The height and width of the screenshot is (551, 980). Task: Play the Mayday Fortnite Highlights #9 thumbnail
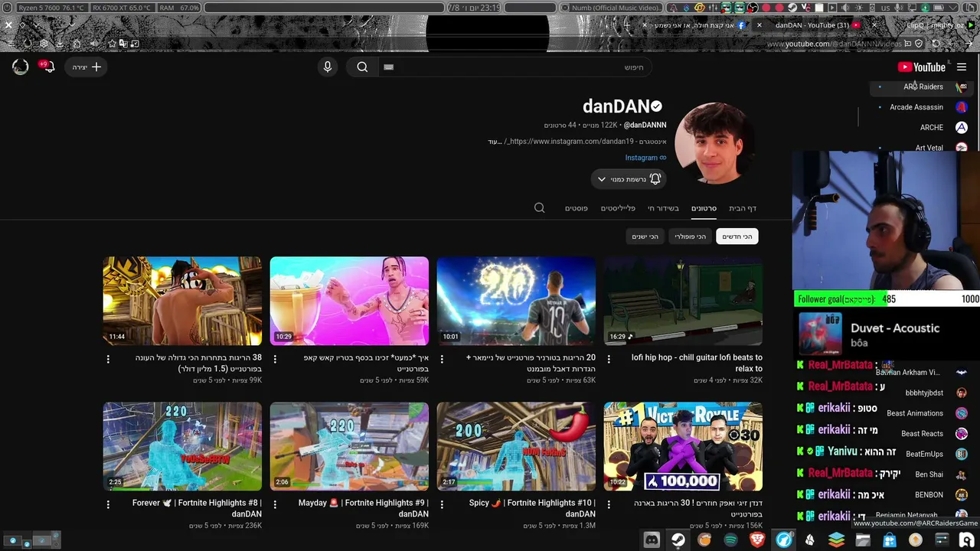tap(349, 446)
